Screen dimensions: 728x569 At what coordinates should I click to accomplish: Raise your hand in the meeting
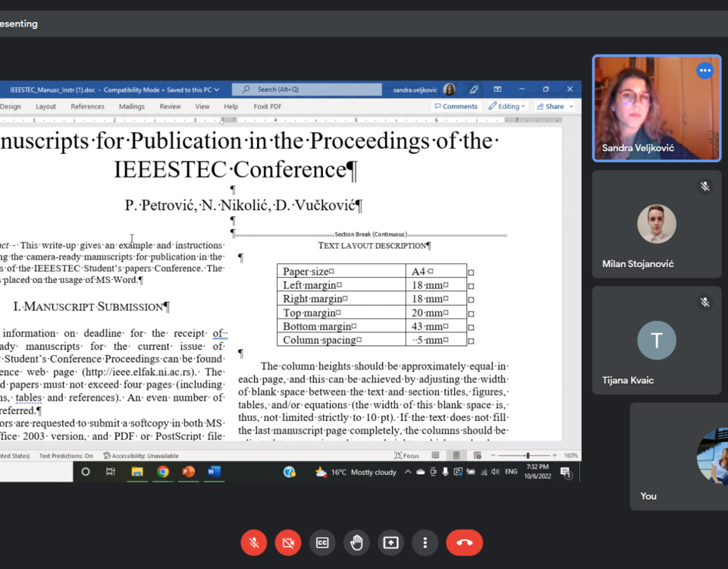tap(356, 542)
